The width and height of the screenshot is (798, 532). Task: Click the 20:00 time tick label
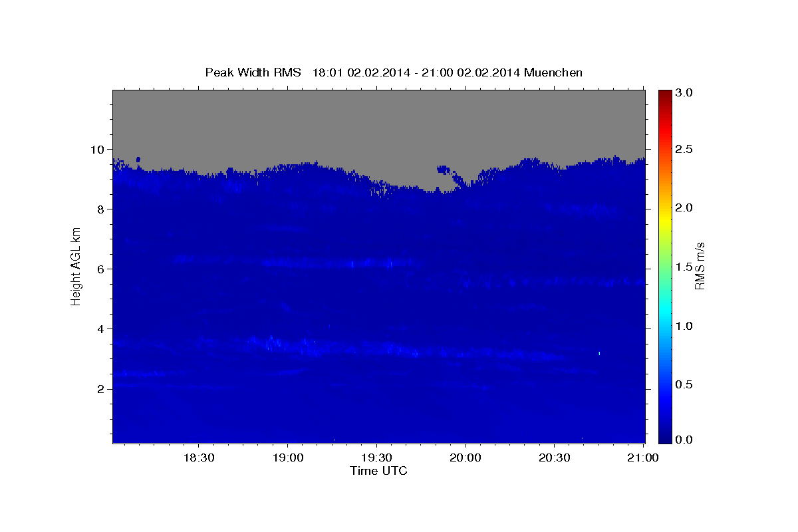click(465, 458)
